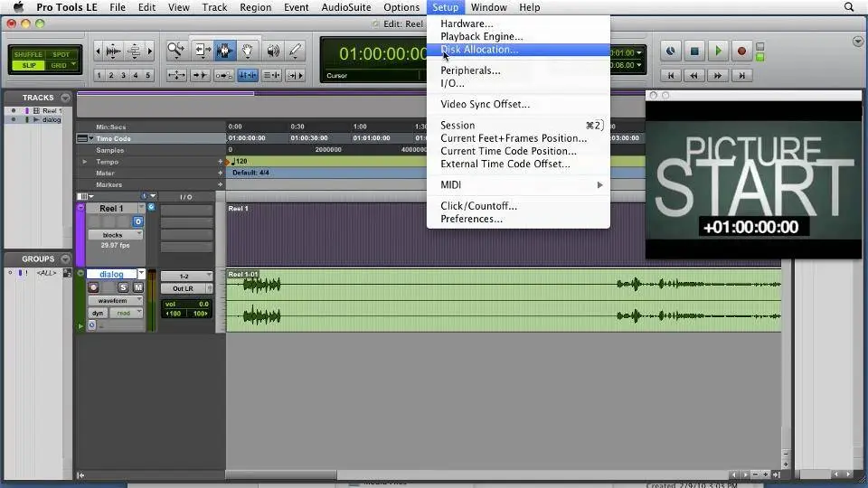The width and height of the screenshot is (868, 488).
Task: Toggle show/hide dot for dialog track
Action: point(14,119)
